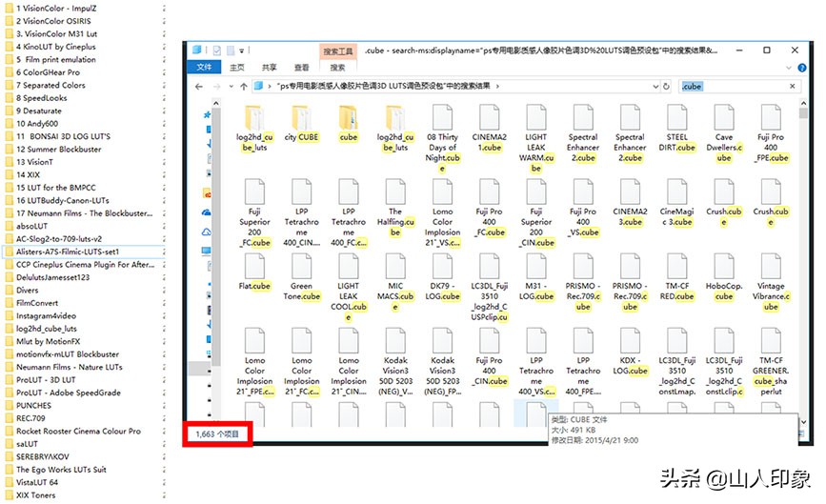Click the file list scrollbar up arrow
The image size is (826, 504).
coord(803,103)
